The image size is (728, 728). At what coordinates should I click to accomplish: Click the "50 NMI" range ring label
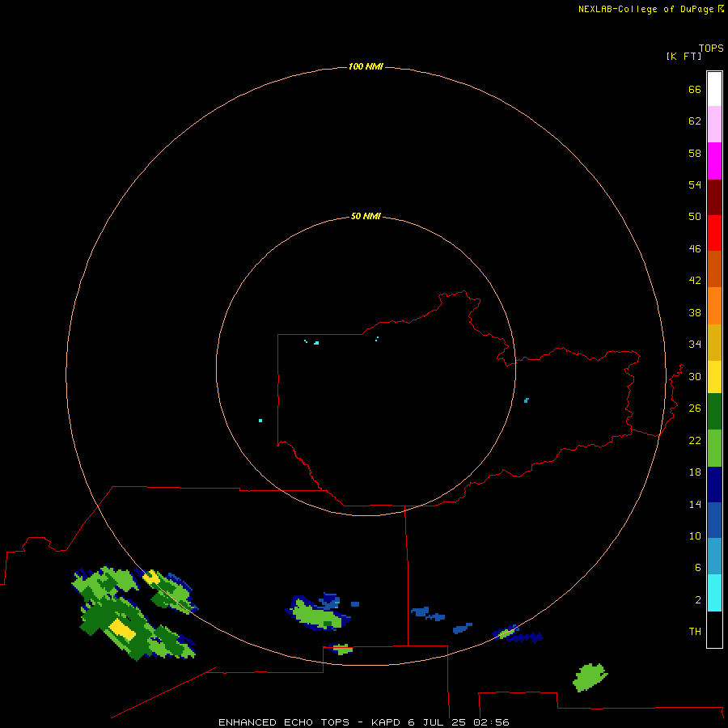pos(366,216)
